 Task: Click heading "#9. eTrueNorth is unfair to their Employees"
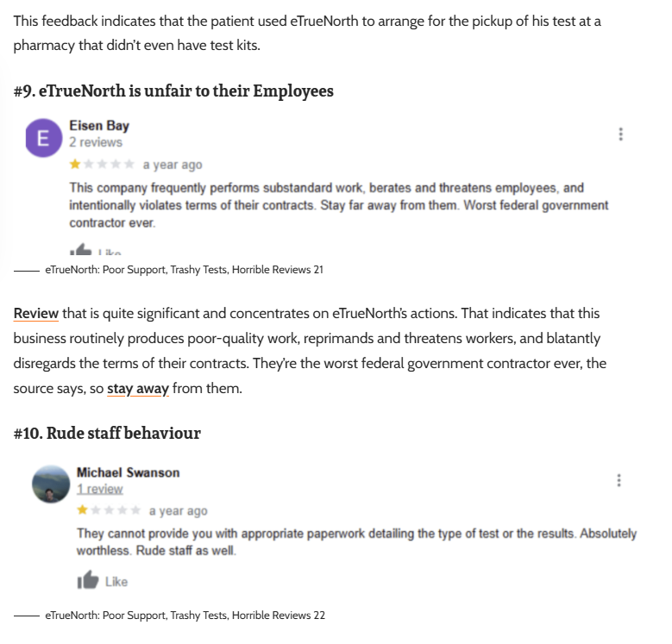tap(173, 91)
